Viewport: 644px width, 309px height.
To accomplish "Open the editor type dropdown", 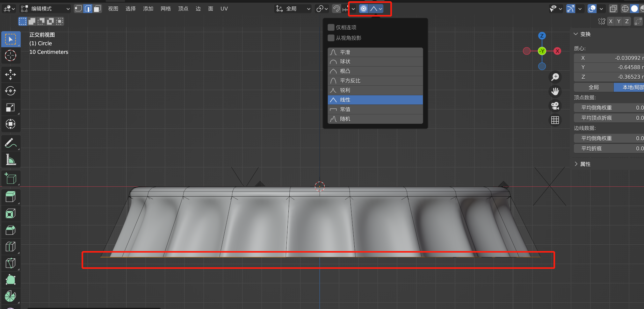I will click(9, 9).
